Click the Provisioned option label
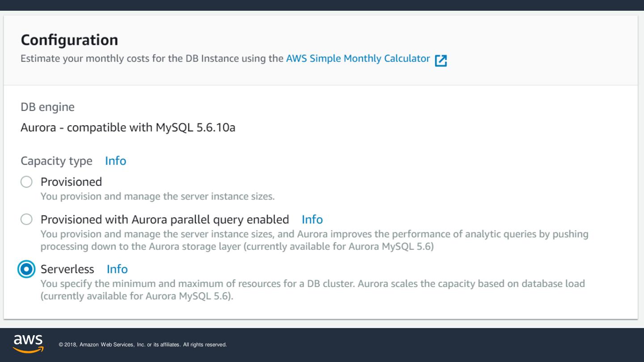 click(71, 182)
